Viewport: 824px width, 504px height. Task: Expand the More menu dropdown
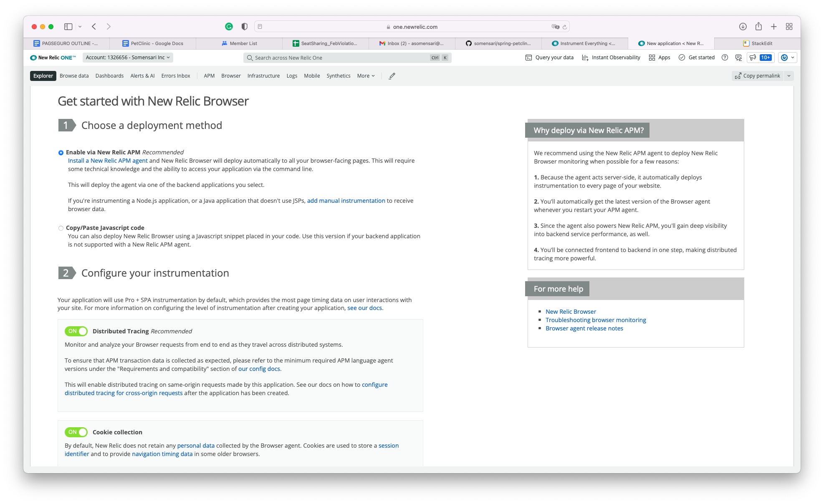[x=366, y=76]
